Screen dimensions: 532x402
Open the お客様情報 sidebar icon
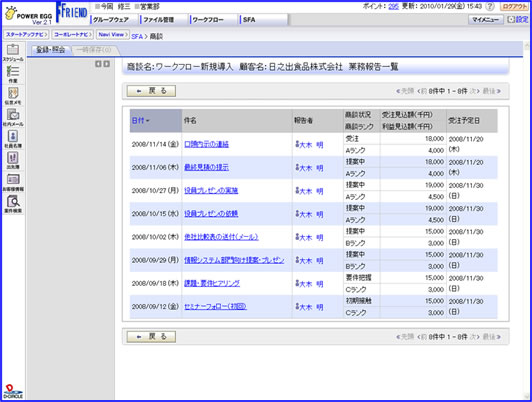(13, 182)
